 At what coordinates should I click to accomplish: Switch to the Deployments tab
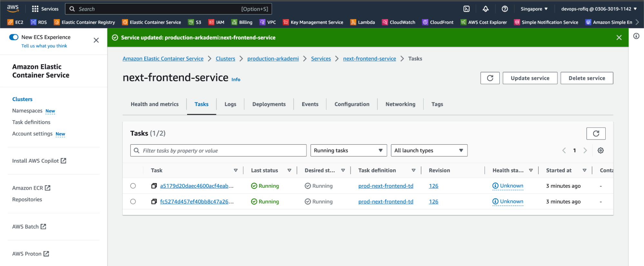click(x=269, y=104)
